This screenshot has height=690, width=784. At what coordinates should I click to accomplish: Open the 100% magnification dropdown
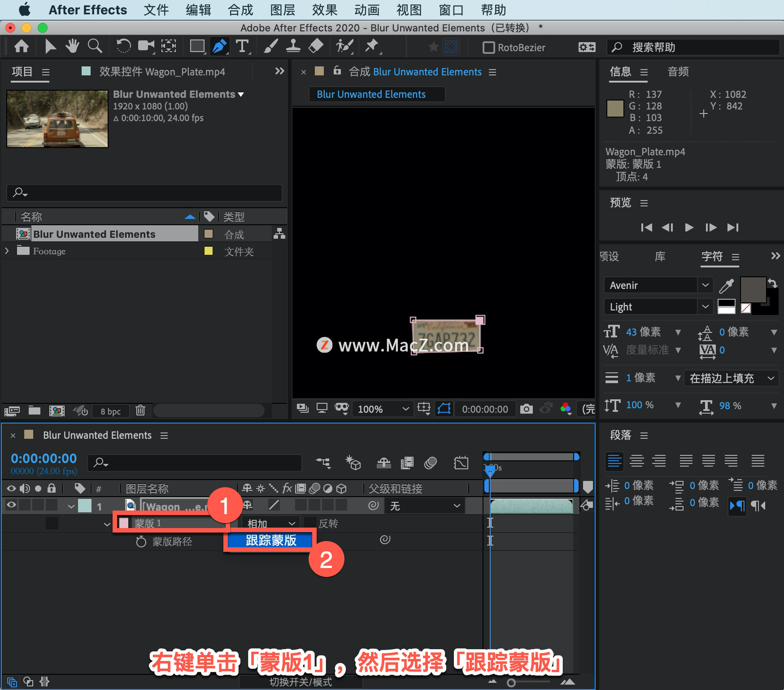[x=383, y=409]
